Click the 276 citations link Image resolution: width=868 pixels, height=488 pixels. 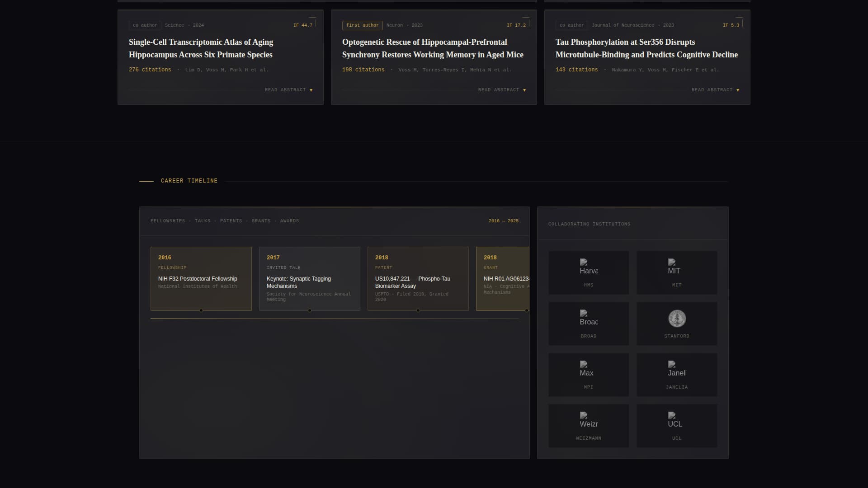pos(150,70)
